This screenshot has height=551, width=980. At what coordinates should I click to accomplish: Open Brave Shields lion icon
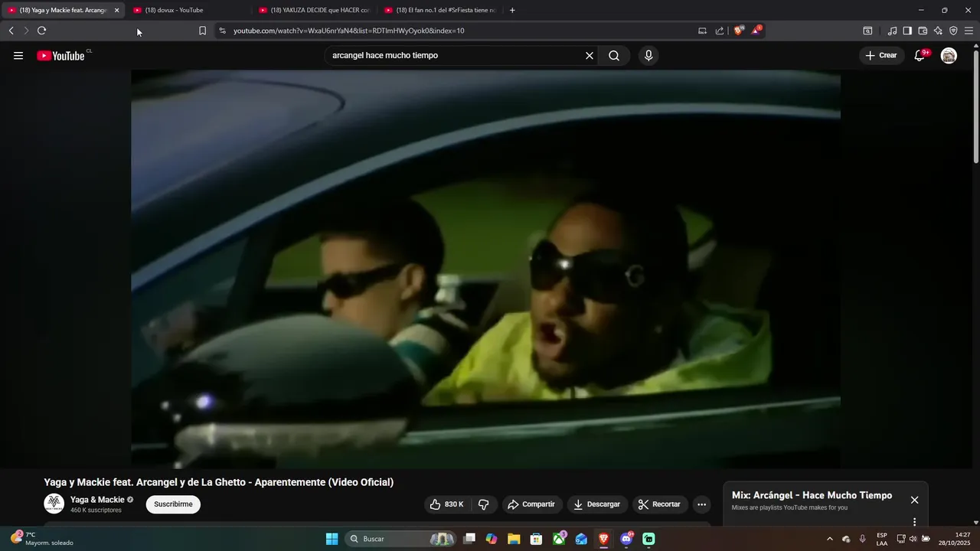pyautogui.click(x=738, y=31)
